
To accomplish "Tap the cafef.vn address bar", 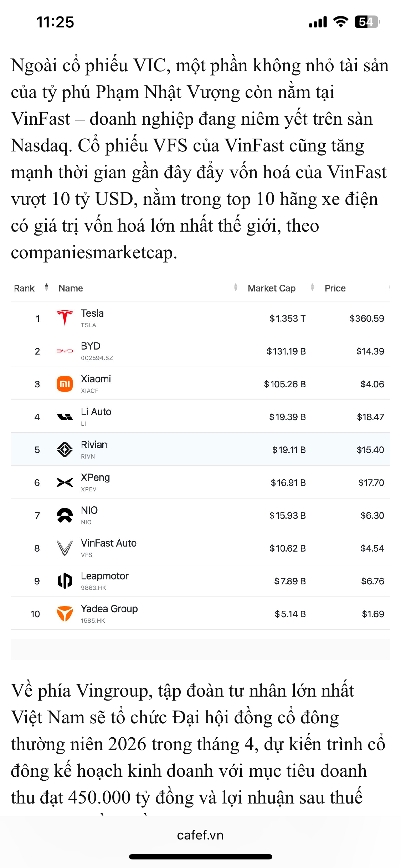I will [200, 835].
